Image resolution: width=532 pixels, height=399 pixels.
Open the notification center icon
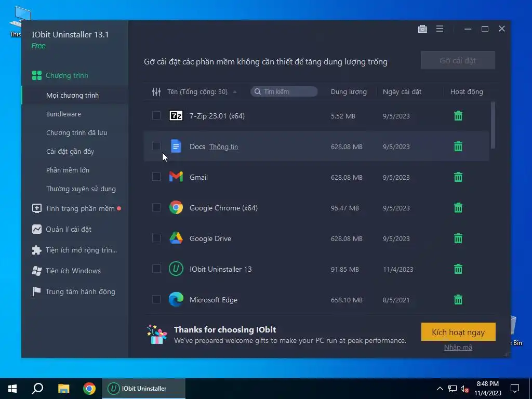(515, 389)
